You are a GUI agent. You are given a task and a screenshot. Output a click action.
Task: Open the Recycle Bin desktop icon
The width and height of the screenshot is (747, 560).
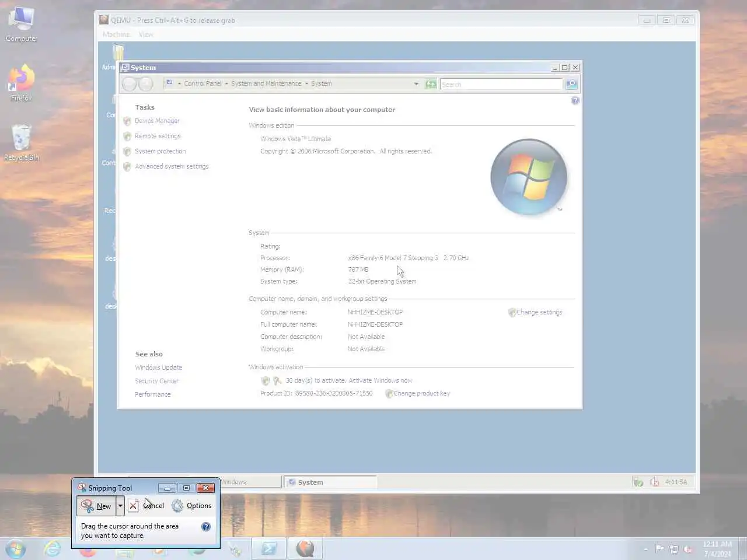tap(21, 142)
